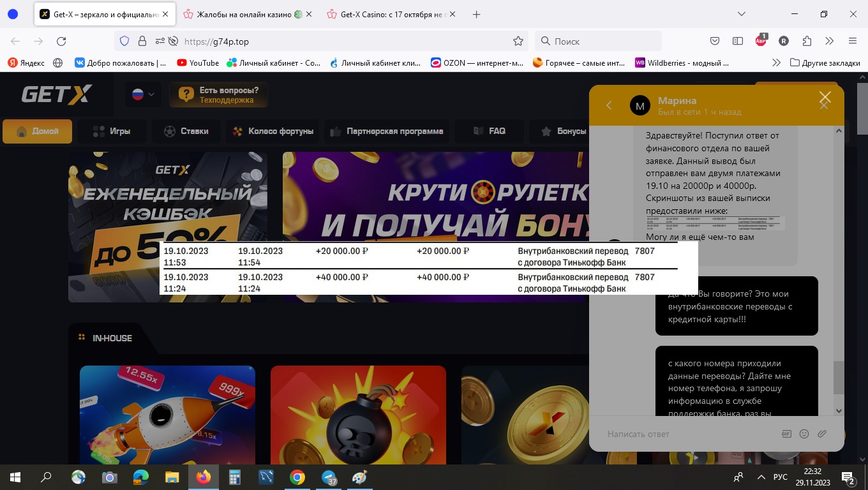The height and width of the screenshot is (490, 868).
Task: Open the site language flag dropdown
Action: click(x=143, y=94)
